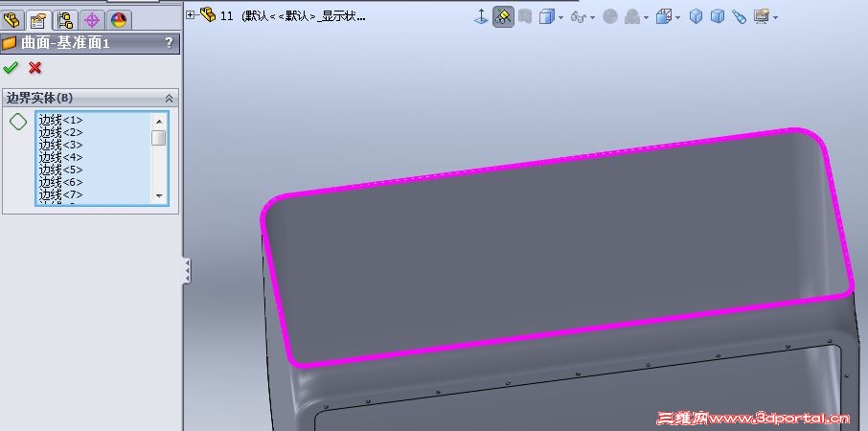Screen dimensions: 868x431
Task: Click the grayed section view icon
Action: pos(524,16)
